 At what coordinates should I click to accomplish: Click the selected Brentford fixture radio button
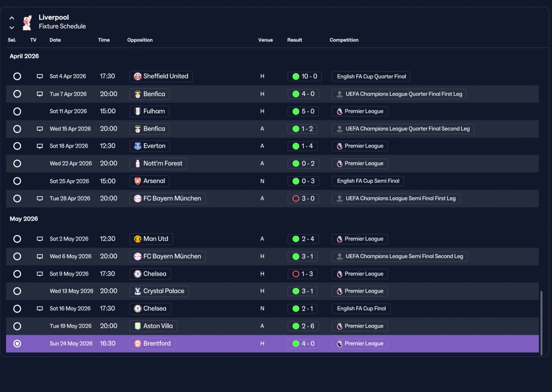[17, 343]
